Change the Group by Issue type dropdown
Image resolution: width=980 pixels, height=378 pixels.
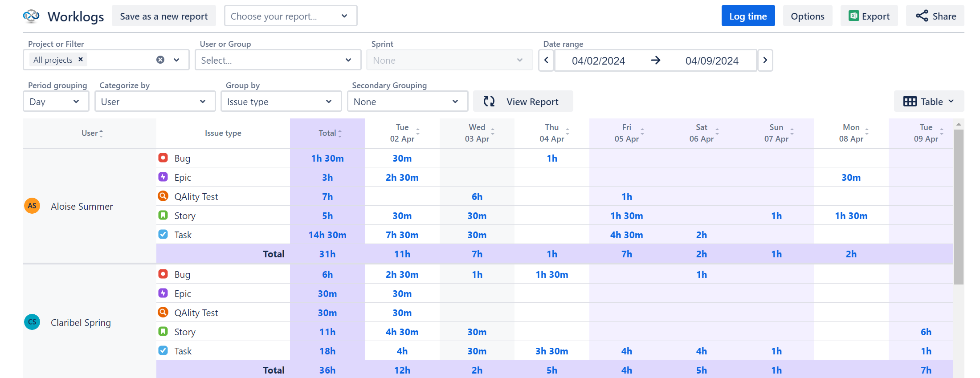tap(281, 102)
